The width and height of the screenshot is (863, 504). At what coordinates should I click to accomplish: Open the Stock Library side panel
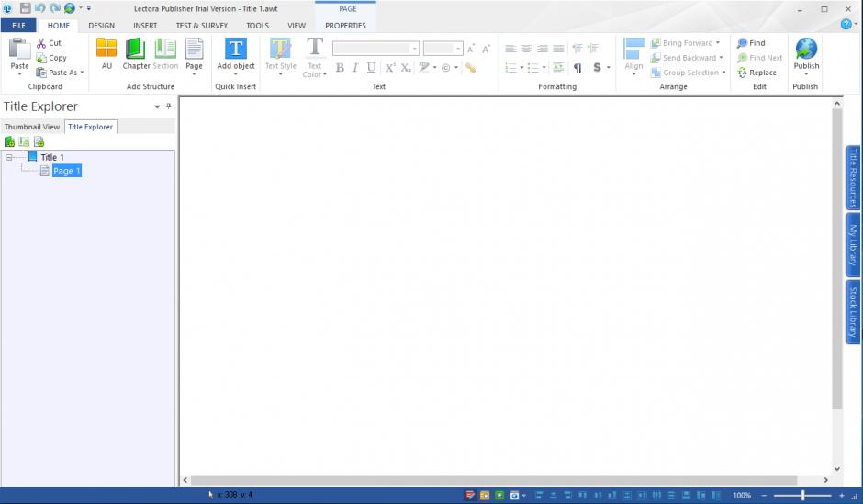852,311
